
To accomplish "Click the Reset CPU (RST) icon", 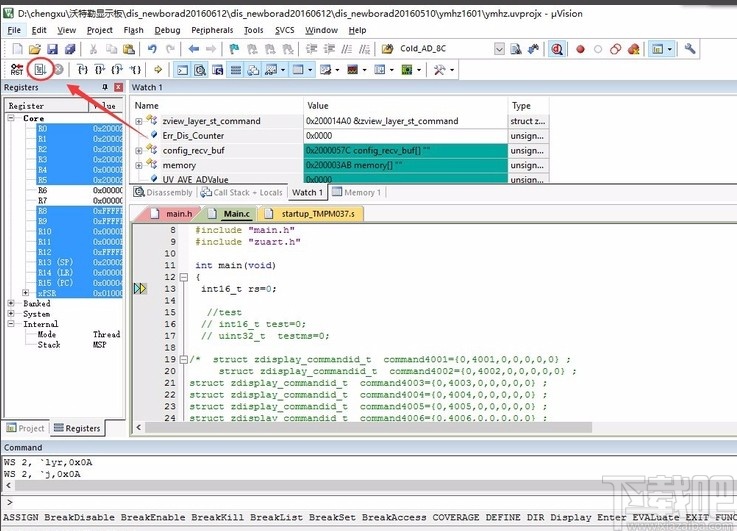I will pos(17,69).
